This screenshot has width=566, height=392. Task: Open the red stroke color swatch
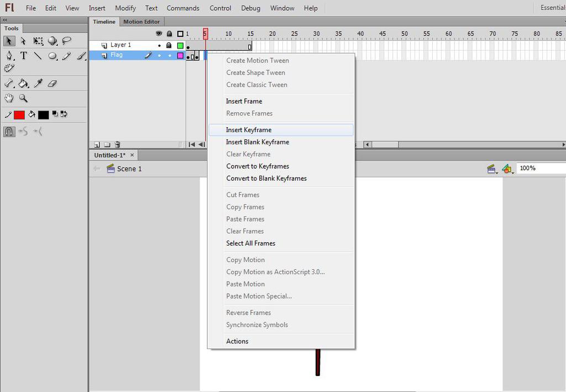point(19,115)
